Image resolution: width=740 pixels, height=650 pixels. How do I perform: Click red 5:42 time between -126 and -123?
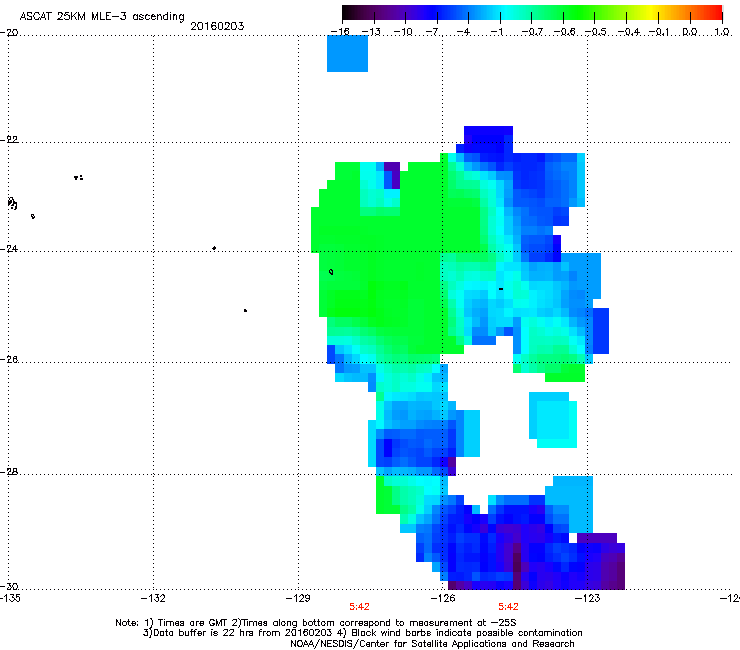point(508,607)
